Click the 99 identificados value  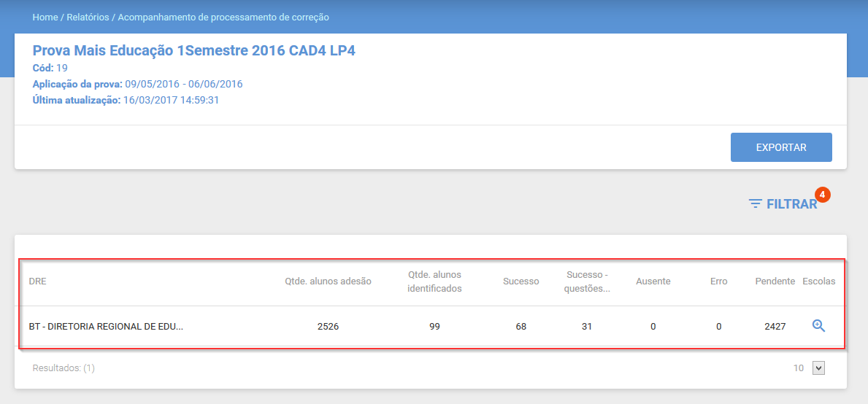point(434,327)
